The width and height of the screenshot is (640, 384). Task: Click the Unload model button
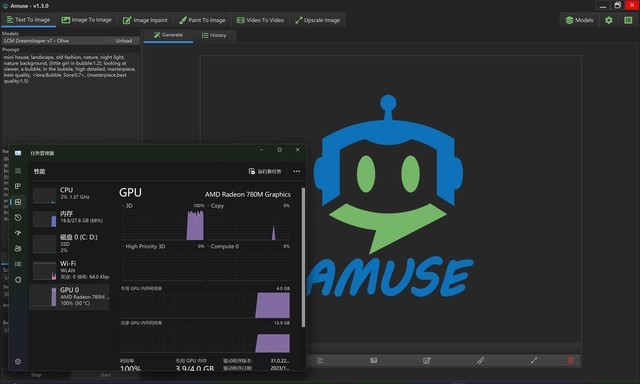(x=124, y=41)
